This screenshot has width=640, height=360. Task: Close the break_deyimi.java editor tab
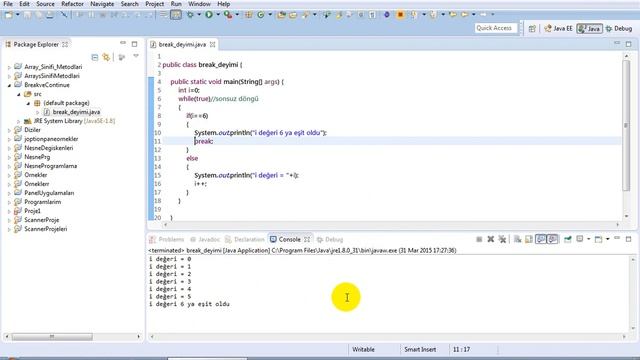[213, 44]
